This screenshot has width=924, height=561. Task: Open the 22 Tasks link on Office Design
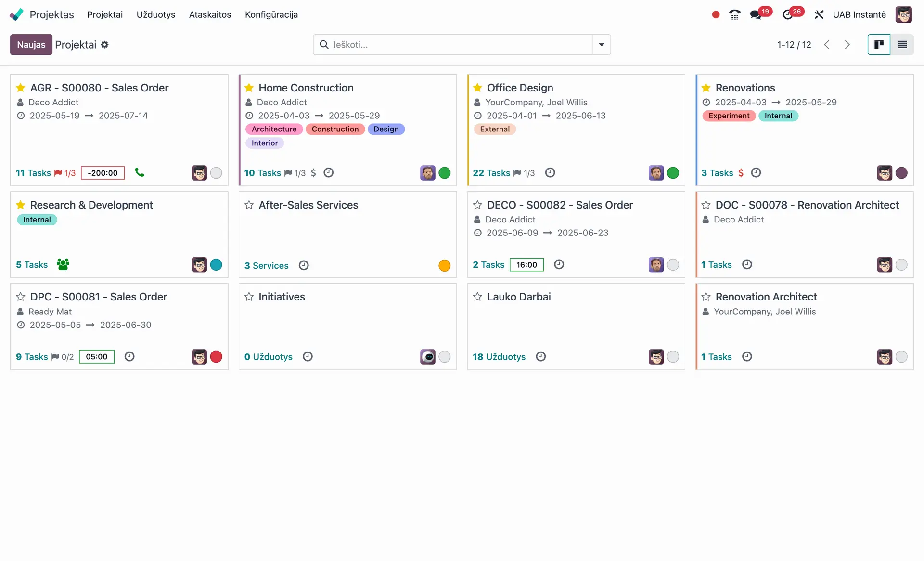point(491,173)
